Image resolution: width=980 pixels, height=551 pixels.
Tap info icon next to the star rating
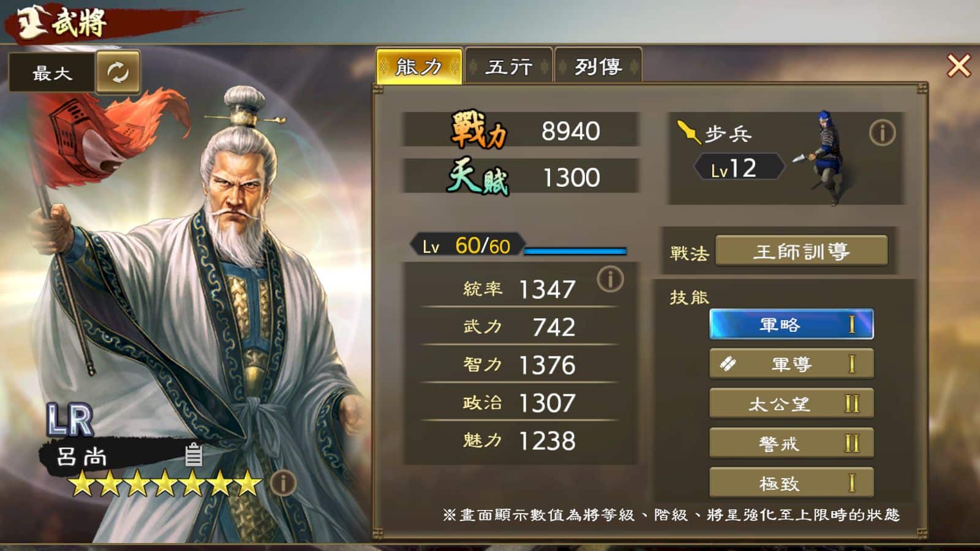(282, 483)
